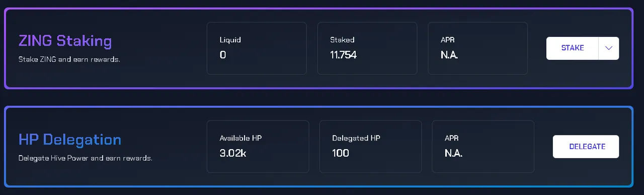Select the Delegated HP card

[x=371, y=147]
